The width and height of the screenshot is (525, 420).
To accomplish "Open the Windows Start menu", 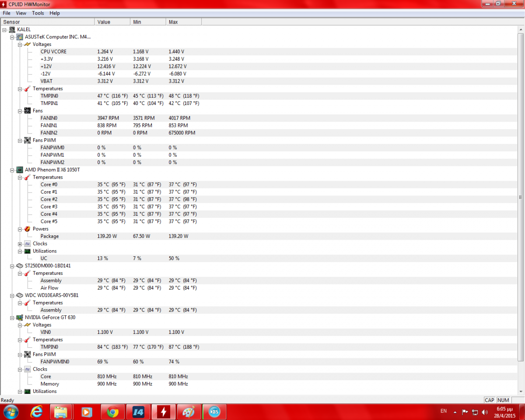I will [x=10, y=412].
